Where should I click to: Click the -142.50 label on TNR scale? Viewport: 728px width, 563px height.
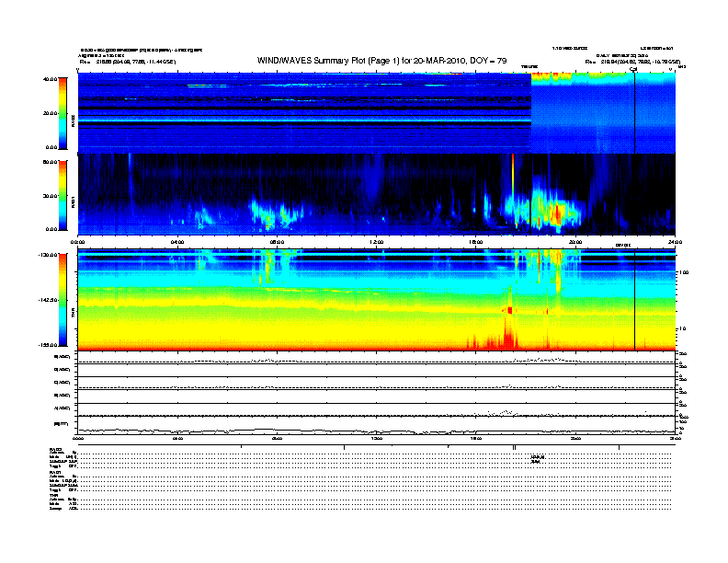(48, 300)
